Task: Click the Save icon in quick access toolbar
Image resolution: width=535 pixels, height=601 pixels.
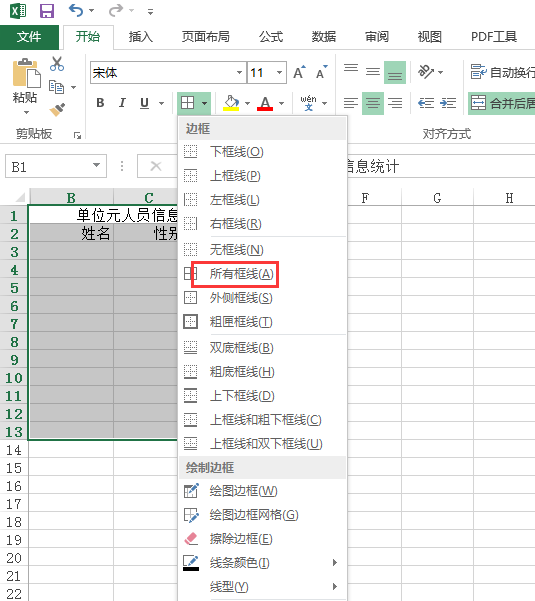Action: click(47, 11)
